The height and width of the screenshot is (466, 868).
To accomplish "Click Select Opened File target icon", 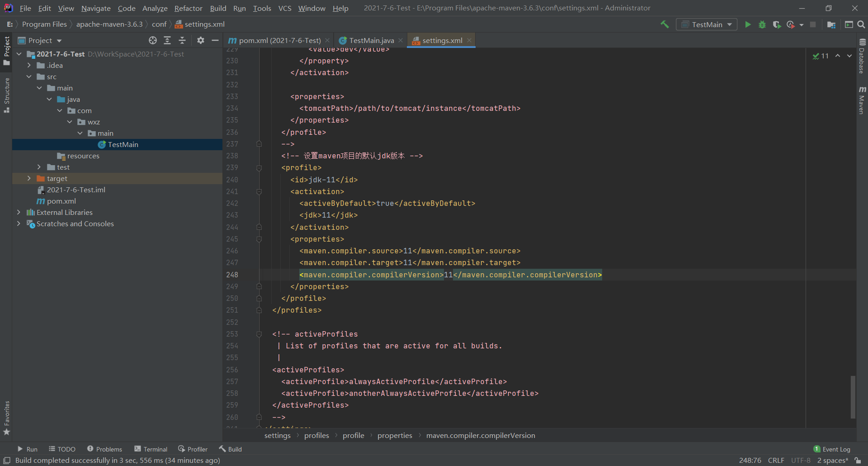I will click(153, 40).
